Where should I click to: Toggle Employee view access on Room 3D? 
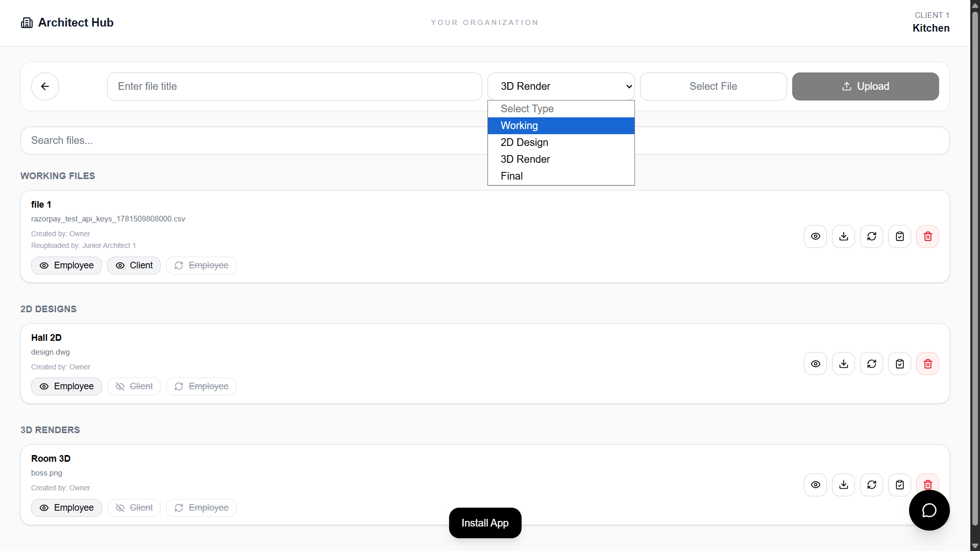pyautogui.click(x=66, y=508)
